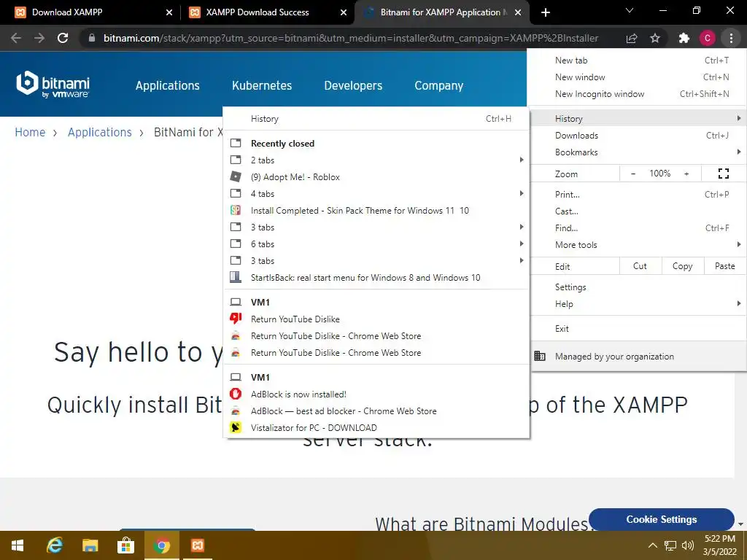
Task: Close the Bitnami for XAMPP tab
Action: click(519, 12)
